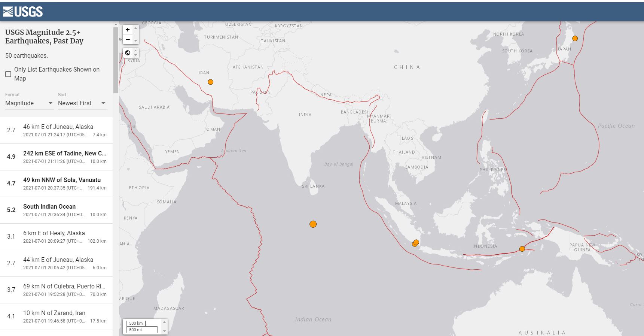Click the 102.0 km depth value
Viewport: 644px width, 336px height.
[x=97, y=241]
